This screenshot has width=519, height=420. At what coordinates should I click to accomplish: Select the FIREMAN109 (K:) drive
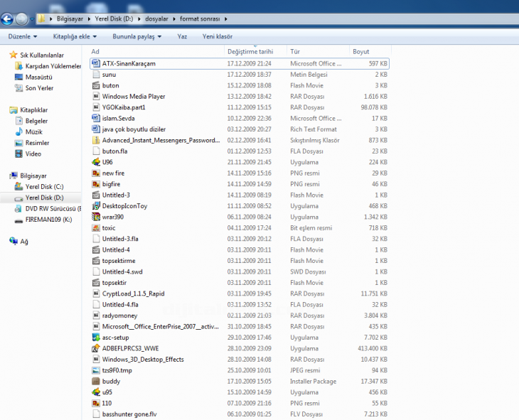[48, 220]
